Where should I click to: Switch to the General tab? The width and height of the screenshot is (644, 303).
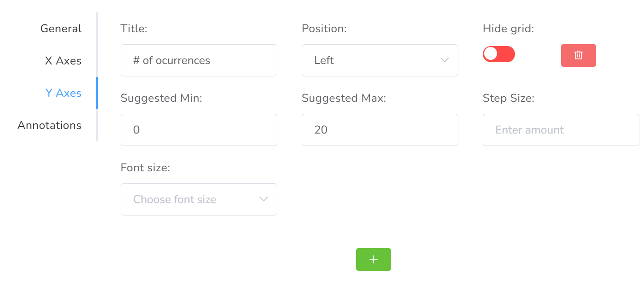[x=61, y=29]
